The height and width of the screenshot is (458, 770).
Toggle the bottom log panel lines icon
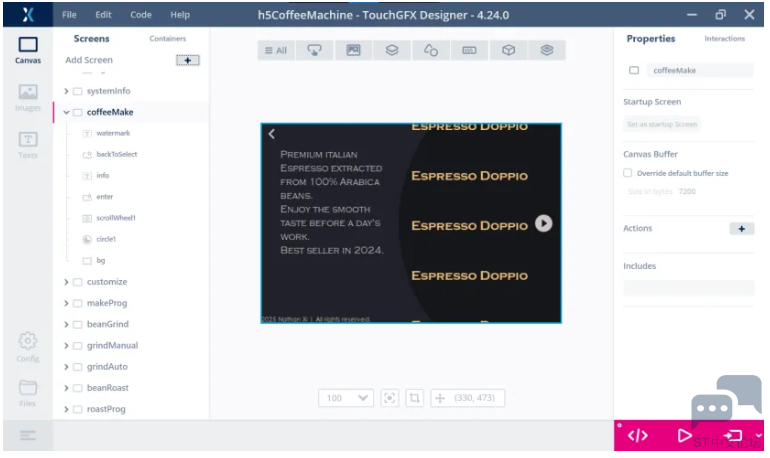(x=28, y=435)
